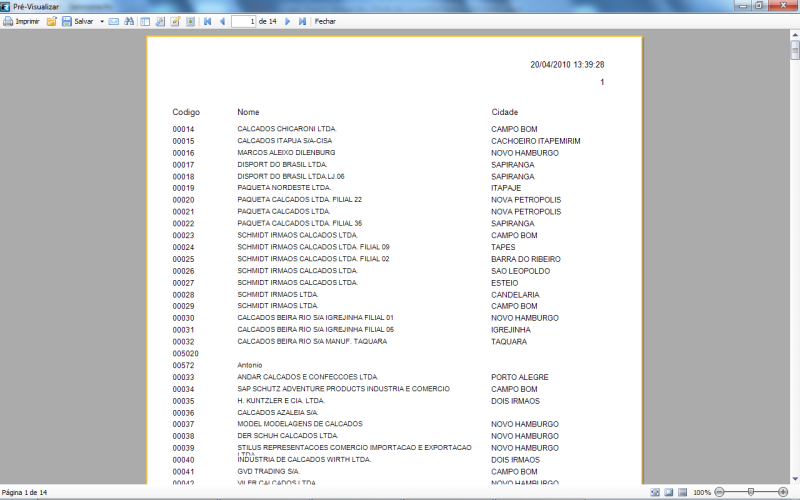
Task: Click PAQUETA CALCADOS LTDA. FILIAL 35
Action: tap(299, 223)
